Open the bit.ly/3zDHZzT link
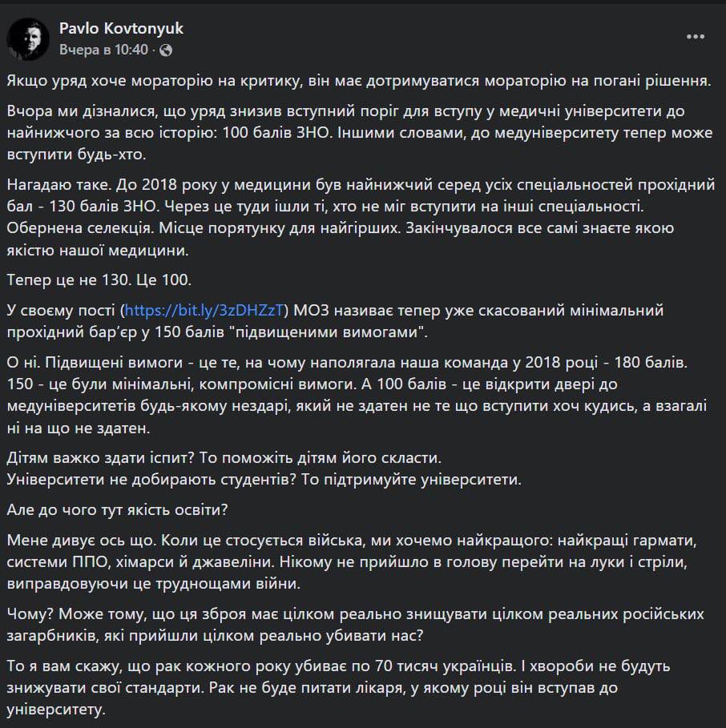 click(208, 309)
